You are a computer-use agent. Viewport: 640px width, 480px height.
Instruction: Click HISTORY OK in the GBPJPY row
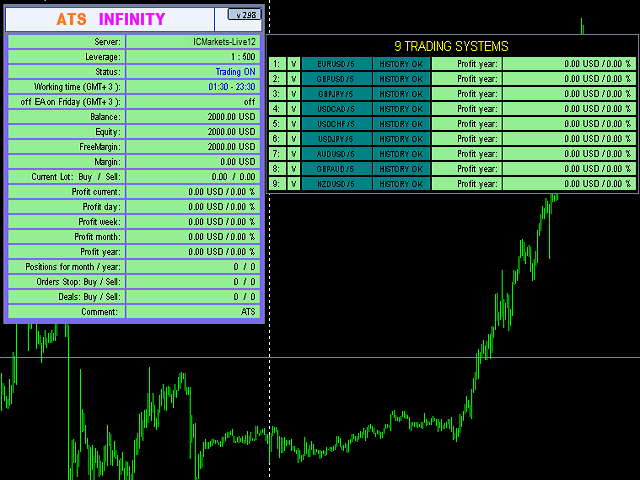pos(401,94)
